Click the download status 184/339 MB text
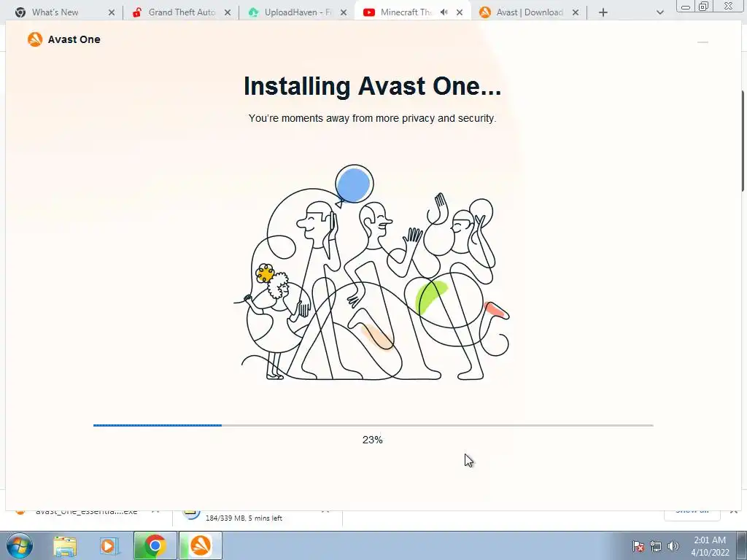This screenshot has height=560, width=747. [244, 518]
